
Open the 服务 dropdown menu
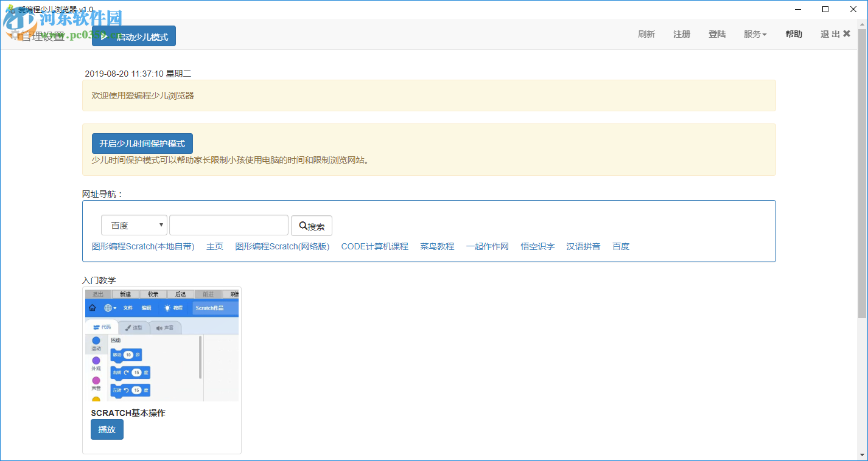[755, 34]
